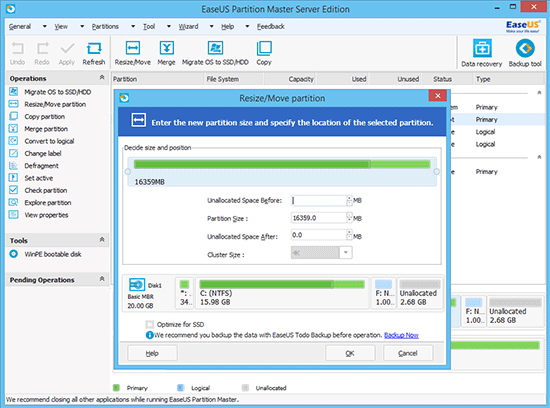Click the Redo toolbar icon
Screen dimensions: 550x408
42,53
